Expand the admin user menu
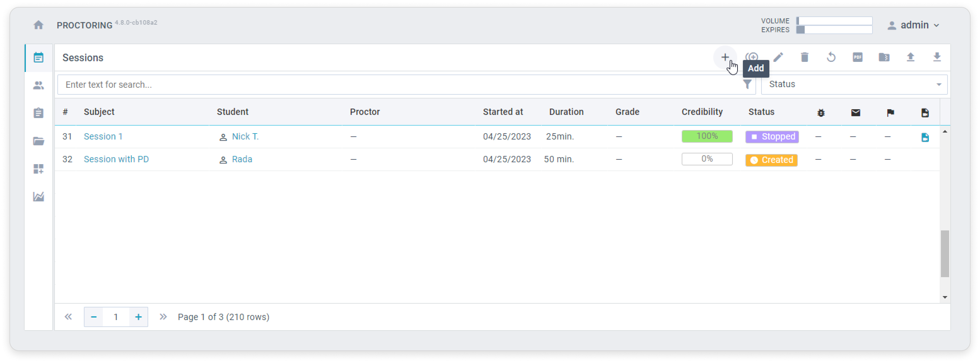Image resolution: width=980 pixels, height=363 pixels. click(914, 25)
